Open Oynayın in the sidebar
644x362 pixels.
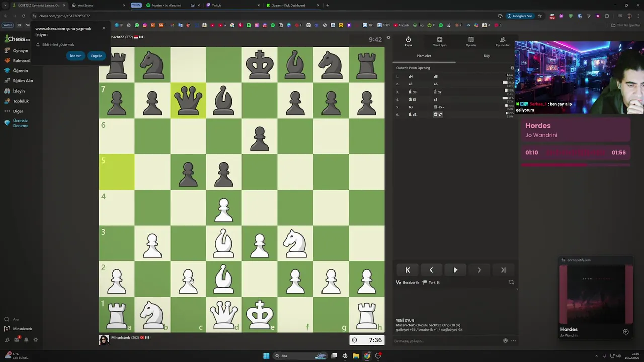click(x=16, y=51)
